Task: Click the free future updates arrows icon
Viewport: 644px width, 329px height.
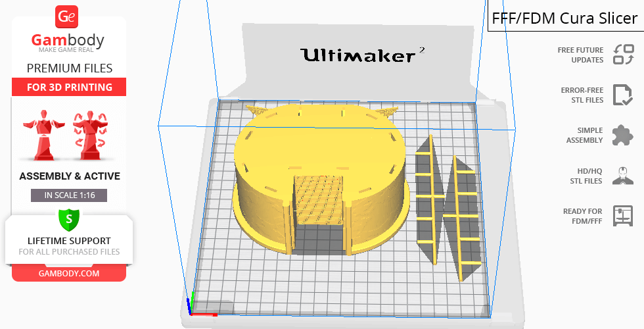Action: [x=623, y=55]
